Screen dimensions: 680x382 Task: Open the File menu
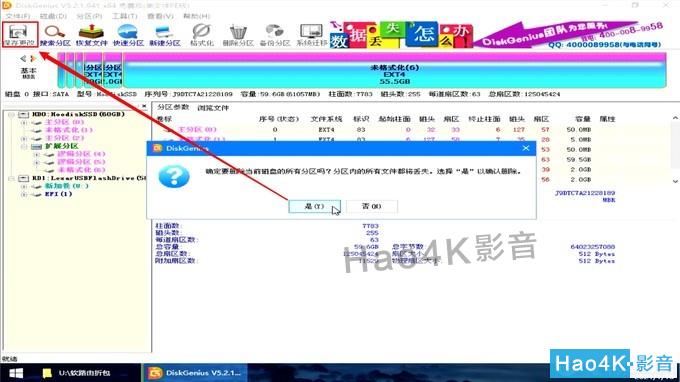17,16
